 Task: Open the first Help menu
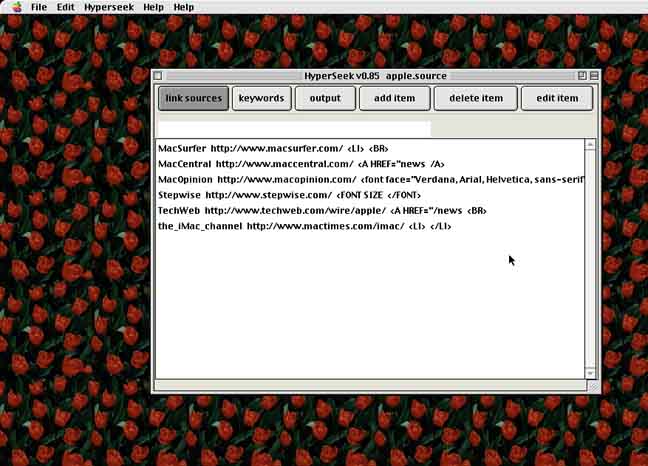coord(153,7)
